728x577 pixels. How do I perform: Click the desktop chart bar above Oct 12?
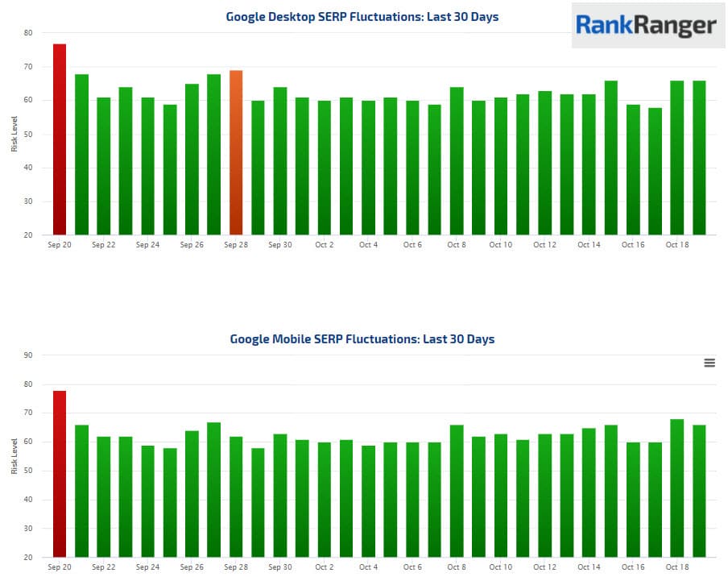(544, 163)
